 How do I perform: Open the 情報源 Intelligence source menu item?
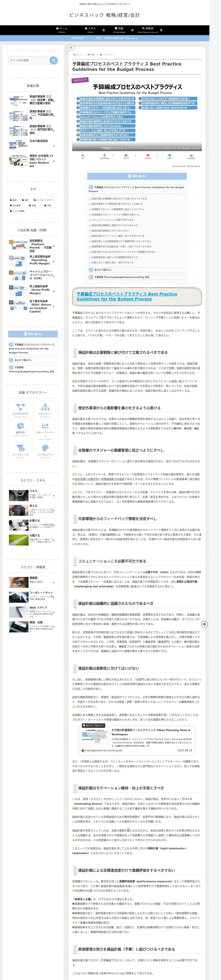148,30
